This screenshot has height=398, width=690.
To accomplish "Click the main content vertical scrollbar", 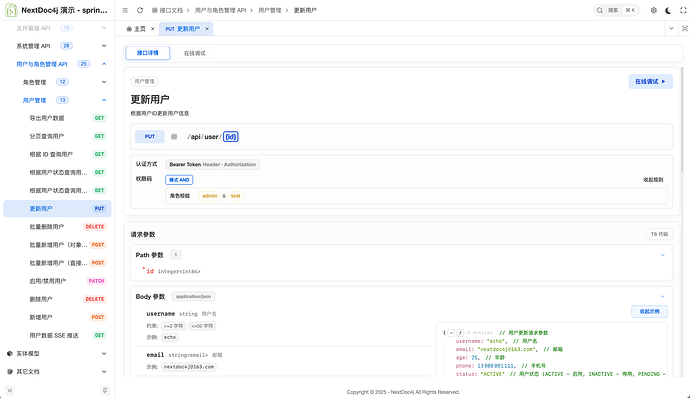I will click(x=682, y=119).
